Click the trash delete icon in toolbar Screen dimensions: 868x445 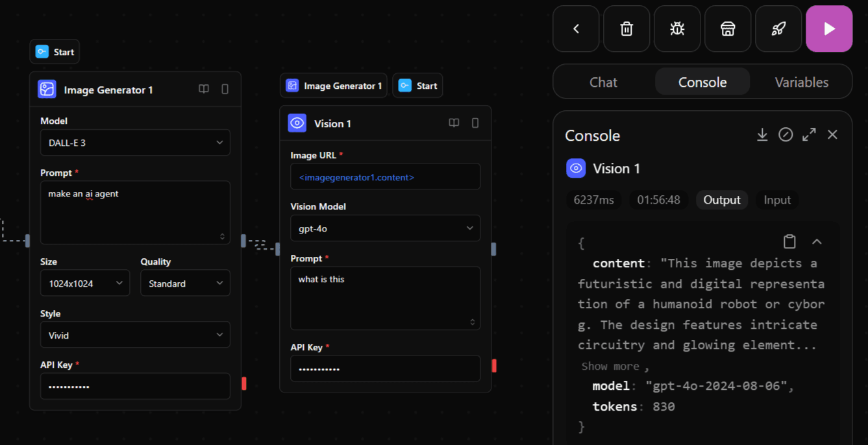pyautogui.click(x=626, y=29)
